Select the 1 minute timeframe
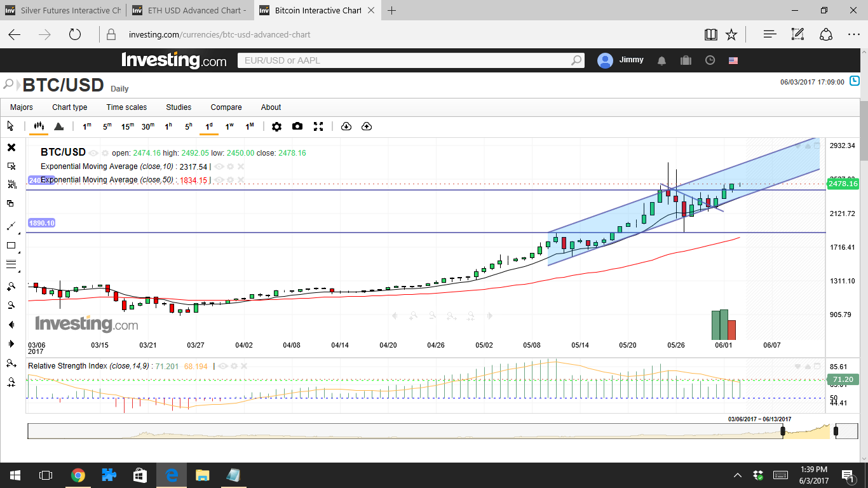868x488 pixels. [x=87, y=126]
